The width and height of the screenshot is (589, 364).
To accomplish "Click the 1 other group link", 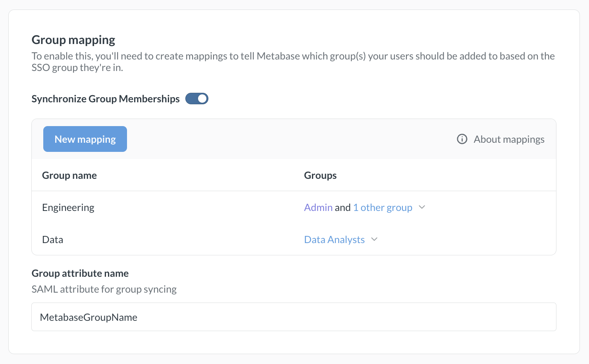I will point(383,207).
